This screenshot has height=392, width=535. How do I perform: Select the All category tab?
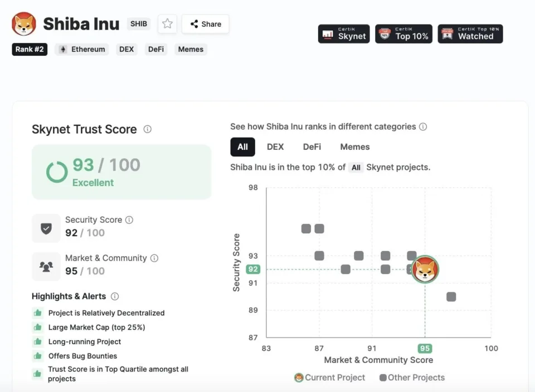(x=242, y=147)
